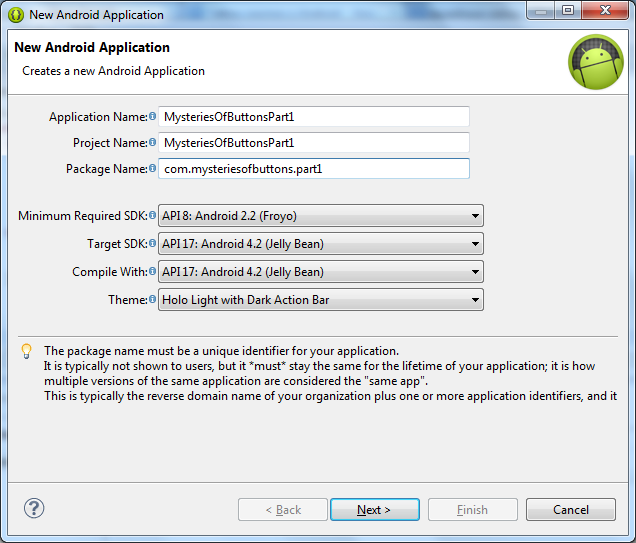Expand the Theme dropdown

pyautogui.click(x=320, y=300)
